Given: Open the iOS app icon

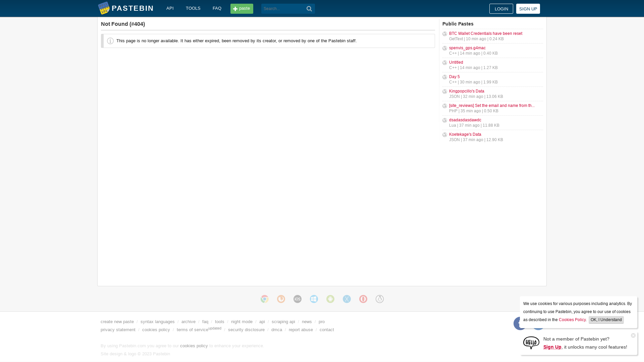Looking at the screenshot, I should pos(298,299).
